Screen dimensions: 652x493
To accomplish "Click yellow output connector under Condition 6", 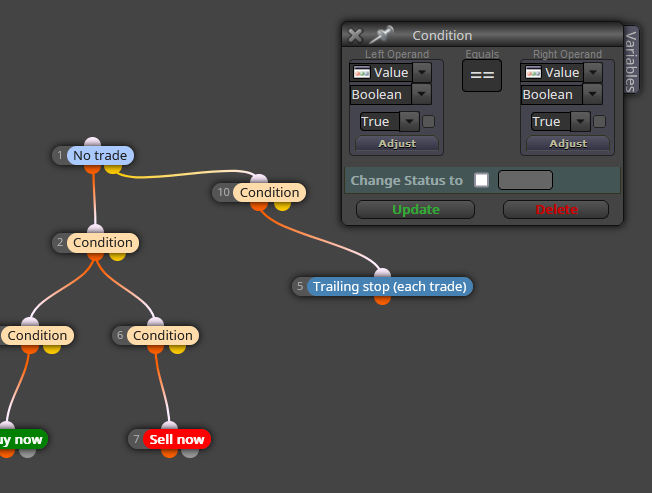I will pos(177,349).
